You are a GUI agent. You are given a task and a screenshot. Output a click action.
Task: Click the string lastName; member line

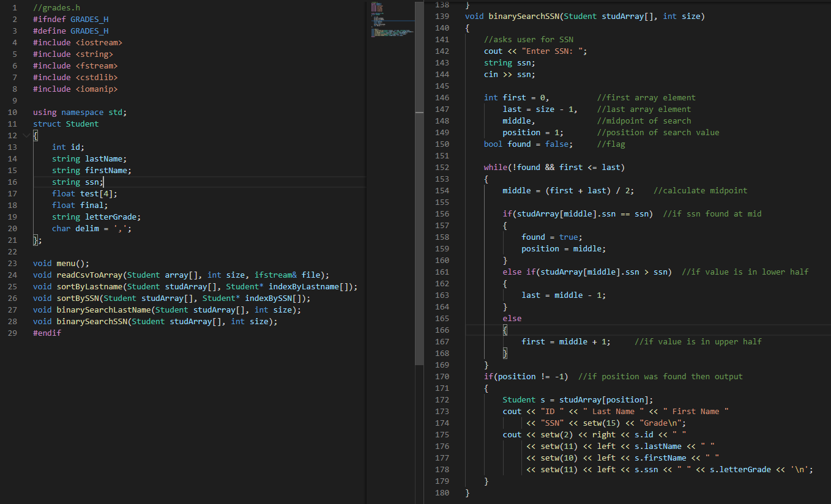click(89, 158)
